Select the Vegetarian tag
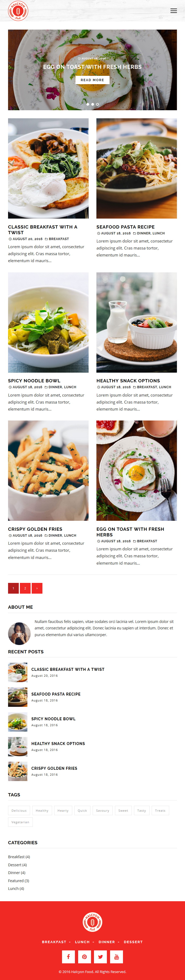The height and width of the screenshot is (980, 185). [x=20, y=822]
